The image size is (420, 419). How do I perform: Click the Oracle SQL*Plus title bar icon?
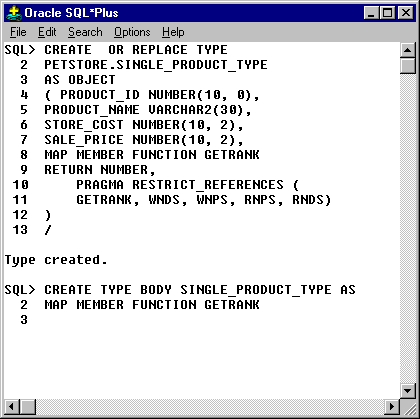14,13
